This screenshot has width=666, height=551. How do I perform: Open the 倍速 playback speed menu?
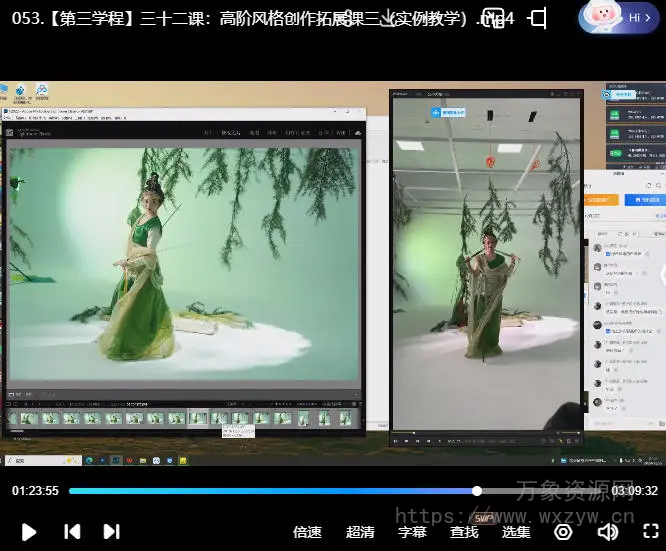307,532
